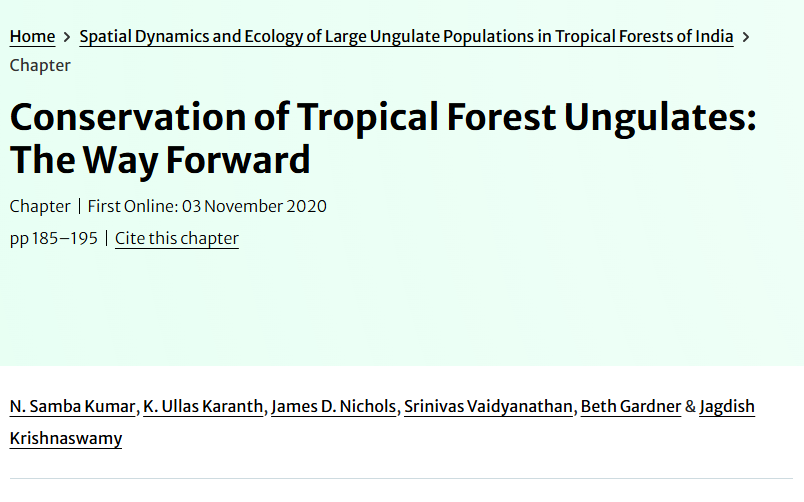Image resolution: width=804 pixels, height=502 pixels.
Task: Click the Home breadcrumb link
Action: 32,37
